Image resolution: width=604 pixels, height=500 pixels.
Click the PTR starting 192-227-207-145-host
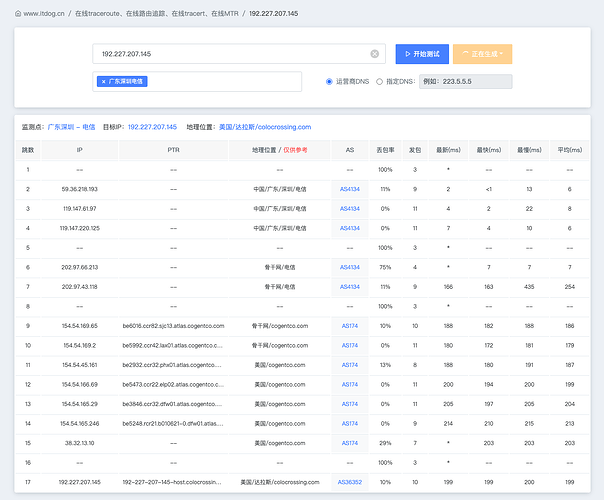click(x=172, y=482)
